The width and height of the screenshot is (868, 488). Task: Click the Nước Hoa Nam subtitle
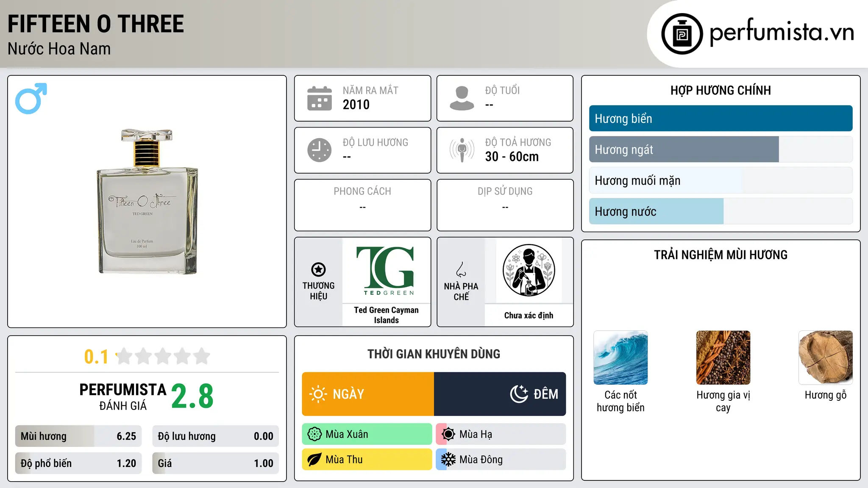(x=59, y=49)
